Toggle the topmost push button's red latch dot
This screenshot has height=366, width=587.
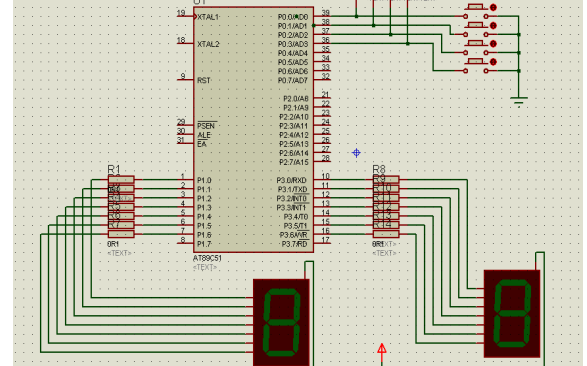pos(493,7)
